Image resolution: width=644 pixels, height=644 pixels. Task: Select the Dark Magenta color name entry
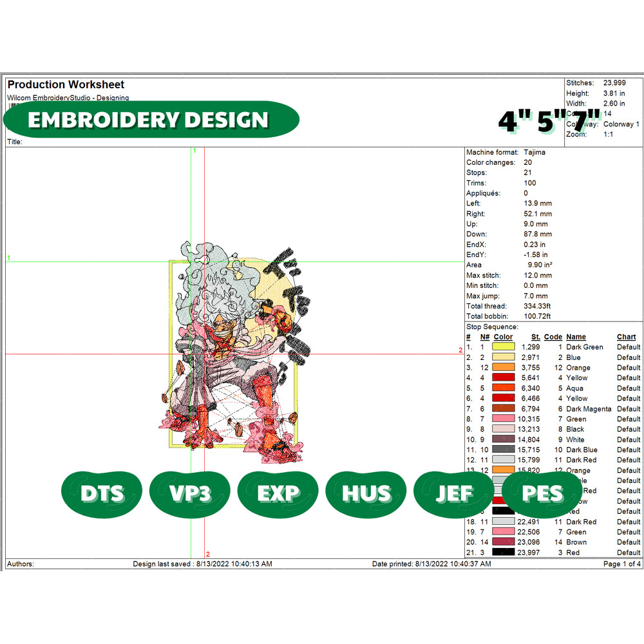coord(589,409)
